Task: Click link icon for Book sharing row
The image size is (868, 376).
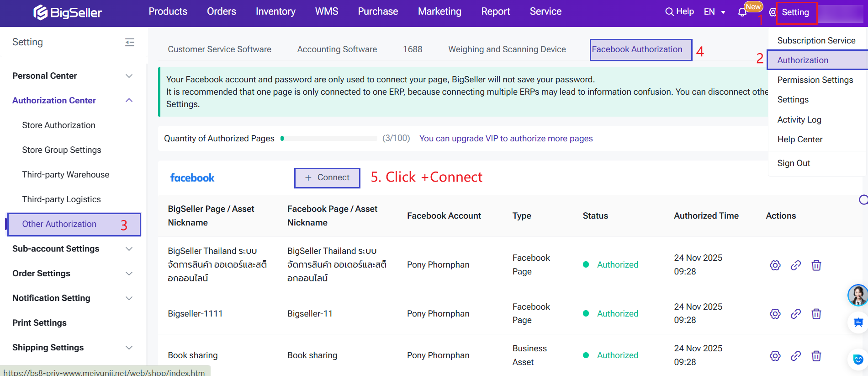Action: (795, 355)
